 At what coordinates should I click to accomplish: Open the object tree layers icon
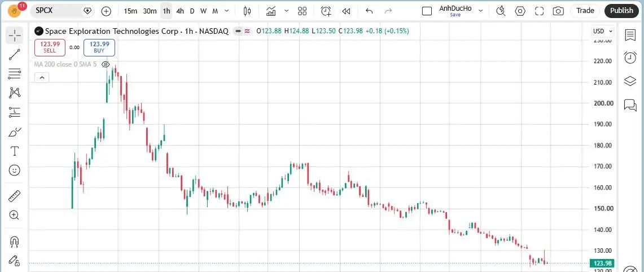630,81
